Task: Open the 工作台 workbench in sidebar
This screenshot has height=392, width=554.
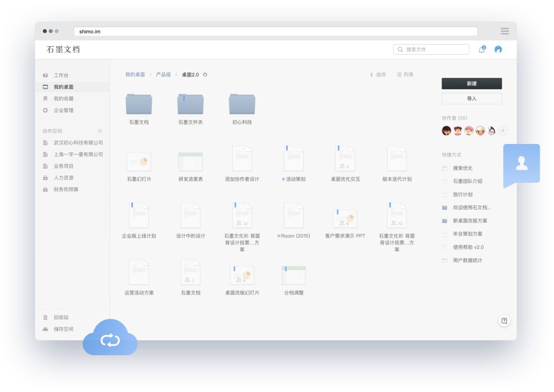Action: (61, 75)
